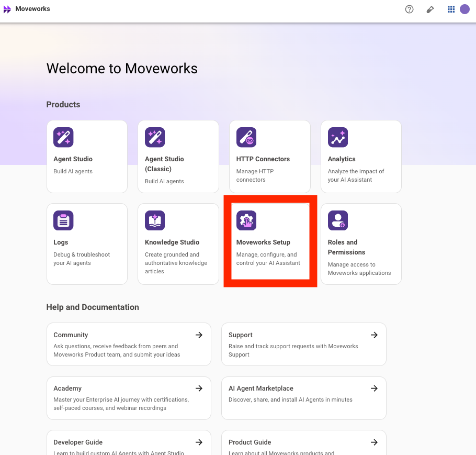Click the Agent Studio wand icon
The image size is (476, 455).
[x=63, y=137]
